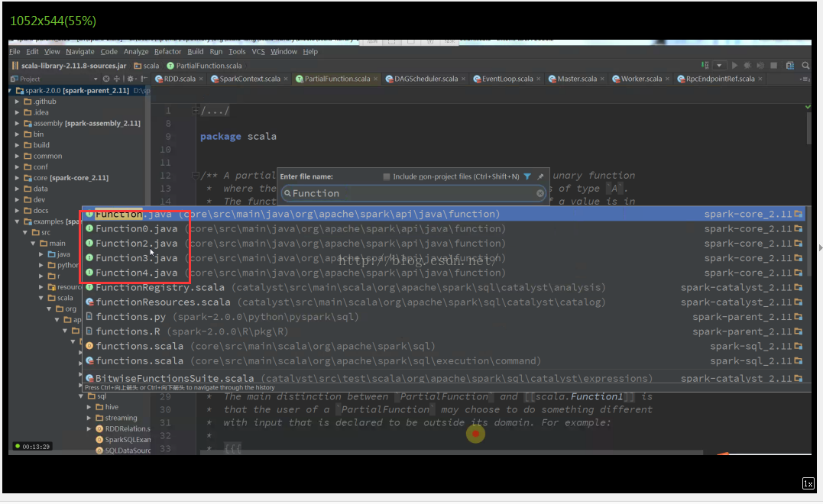Expand the streaming folder
The image size is (823, 504).
(89, 418)
